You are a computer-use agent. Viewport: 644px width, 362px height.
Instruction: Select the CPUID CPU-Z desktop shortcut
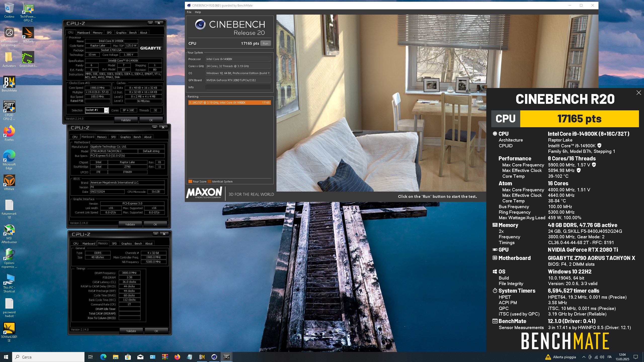(9, 110)
